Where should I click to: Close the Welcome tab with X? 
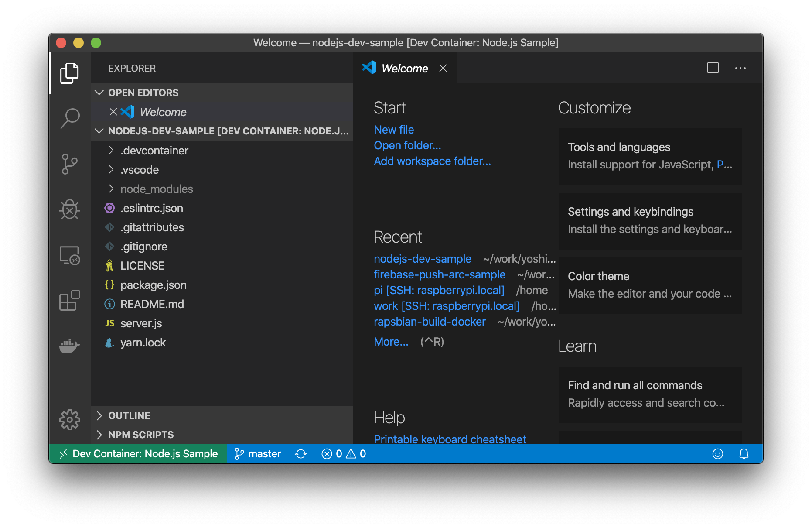pos(443,68)
